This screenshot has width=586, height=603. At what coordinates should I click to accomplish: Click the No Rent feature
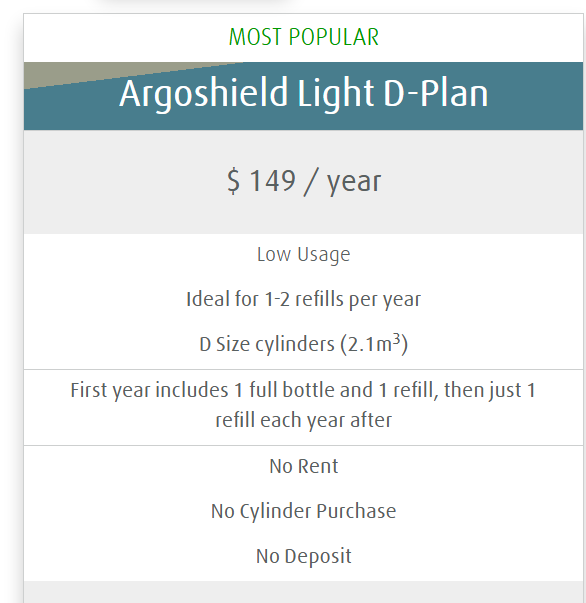click(303, 466)
